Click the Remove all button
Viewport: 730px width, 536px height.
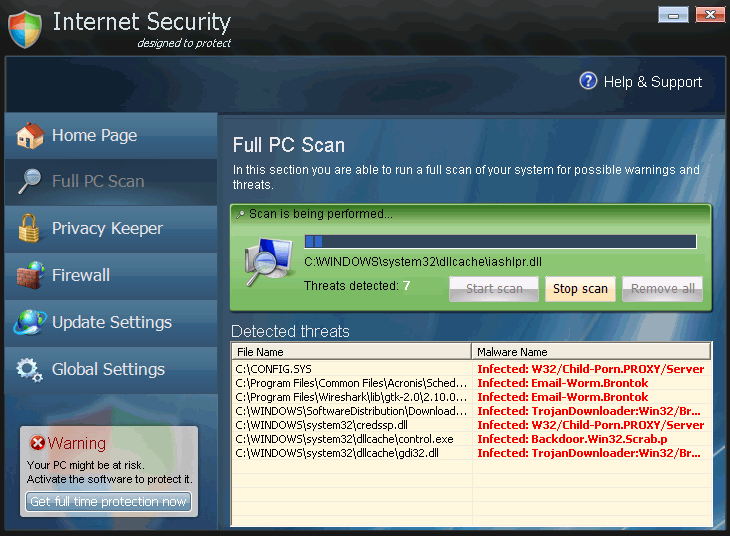[x=662, y=288]
